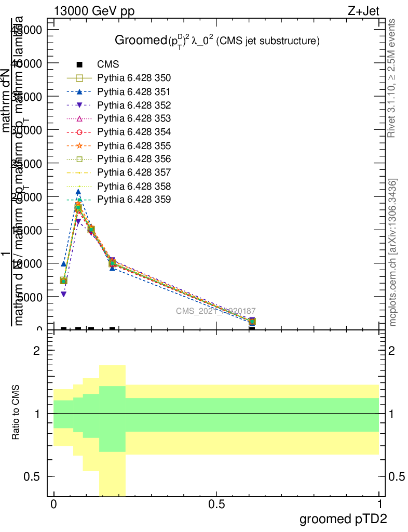Click the 'Ratio to CMS' axis label

(x=16, y=412)
